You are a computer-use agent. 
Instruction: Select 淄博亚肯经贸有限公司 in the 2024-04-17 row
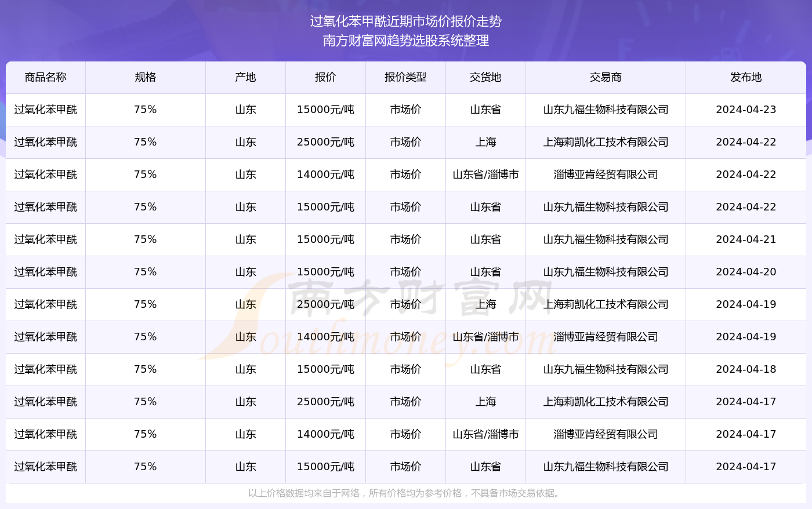tap(606, 434)
